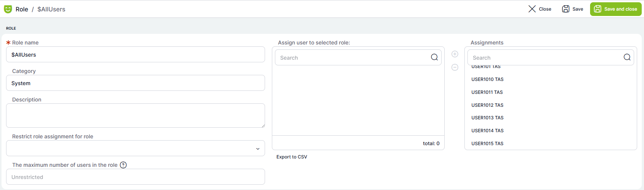Click the Save floppy disk icon

point(566,9)
